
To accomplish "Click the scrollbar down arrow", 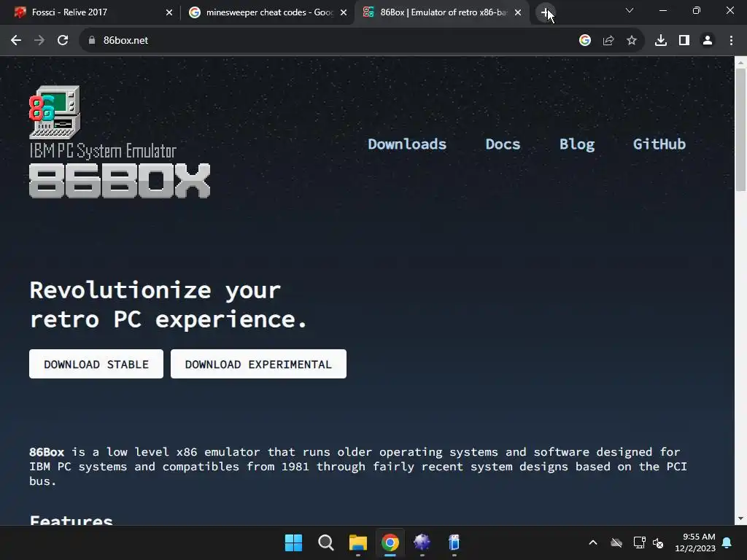I will [x=740, y=518].
